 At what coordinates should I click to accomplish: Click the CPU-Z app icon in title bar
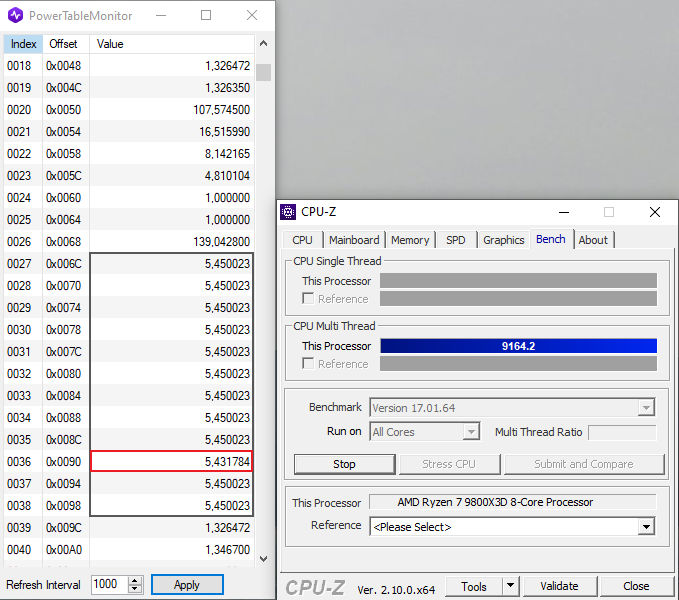pos(288,212)
